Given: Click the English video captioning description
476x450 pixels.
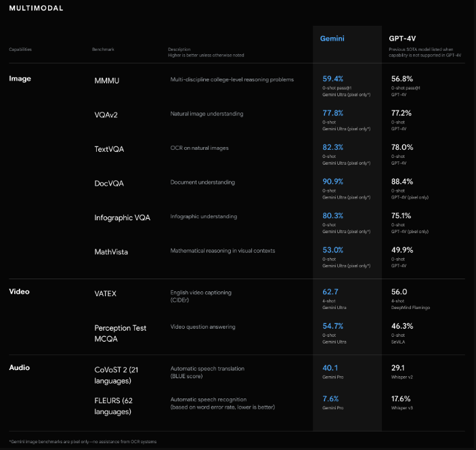Looking at the screenshot, I should 200,296.
